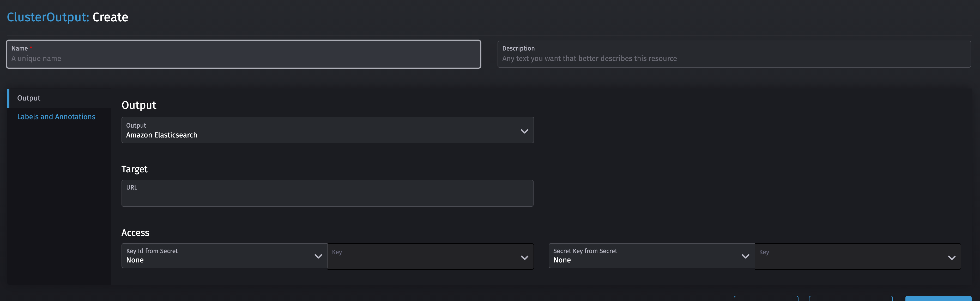The height and width of the screenshot is (301, 980).
Task: Click the URL field under Target
Action: [x=327, y=193]
